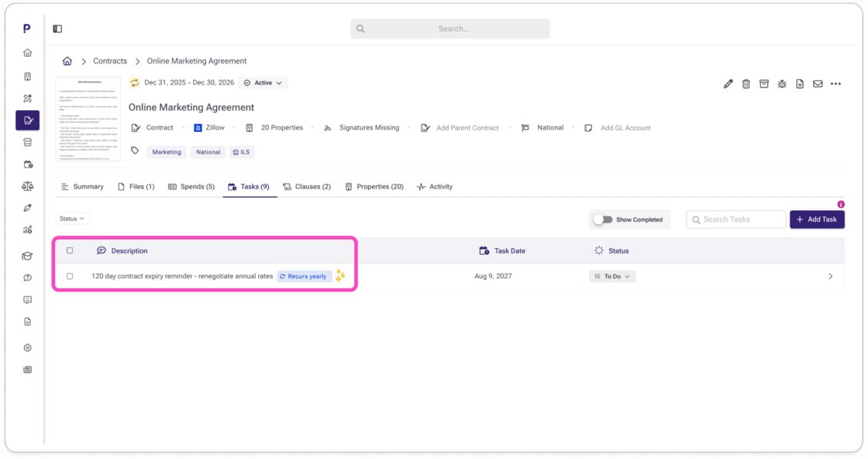Click the pink info icon
This screenshot has width=868, height=459.
841,205
